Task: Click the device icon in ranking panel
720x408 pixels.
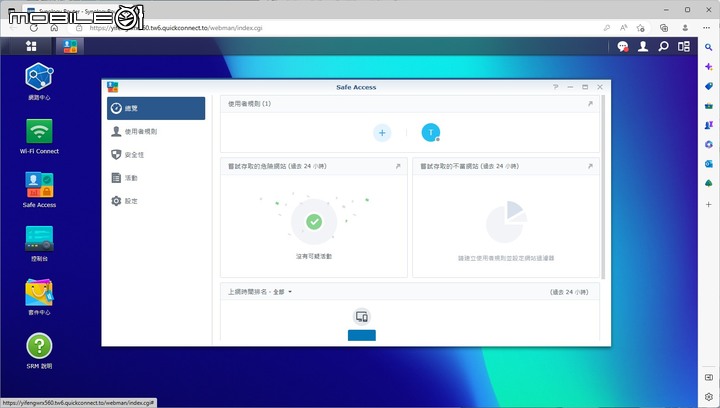Action: click(x=362, y=317)
